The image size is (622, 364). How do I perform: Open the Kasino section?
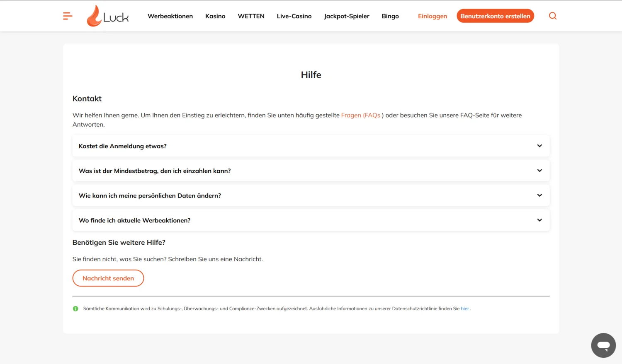pos(215,16)
